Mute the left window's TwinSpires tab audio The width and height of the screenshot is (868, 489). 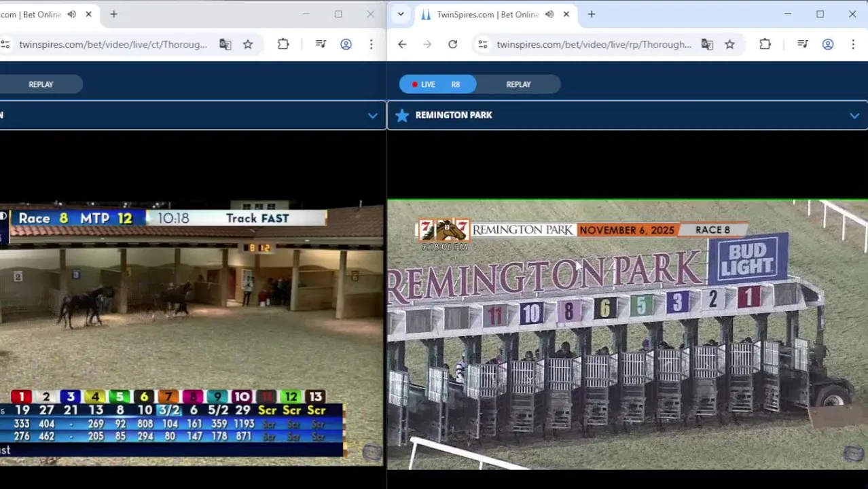(x=72, y=14)
